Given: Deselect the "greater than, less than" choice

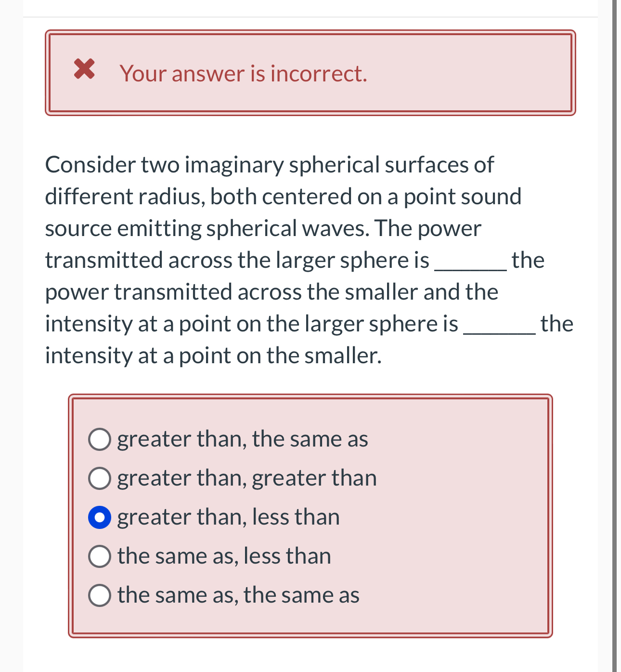Looking at the screenshot, I should tap(100, 517).
